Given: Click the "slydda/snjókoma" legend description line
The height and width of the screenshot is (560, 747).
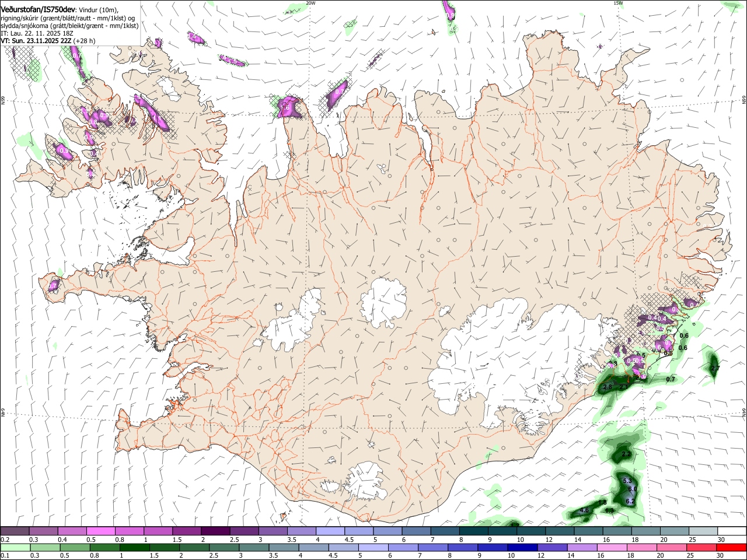Looking at the screenshot, I should click(x=69, y=26).
